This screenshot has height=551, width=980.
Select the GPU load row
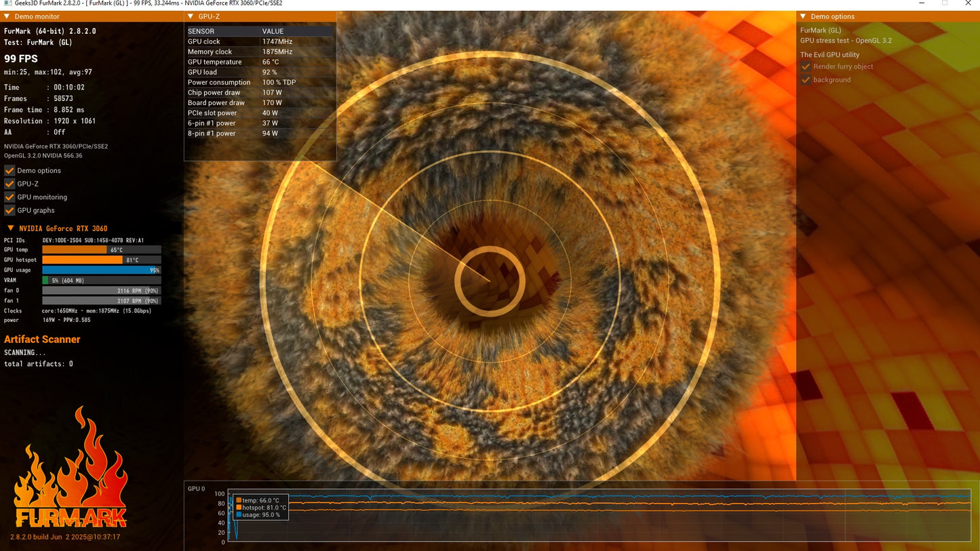(x=260, y=72)
